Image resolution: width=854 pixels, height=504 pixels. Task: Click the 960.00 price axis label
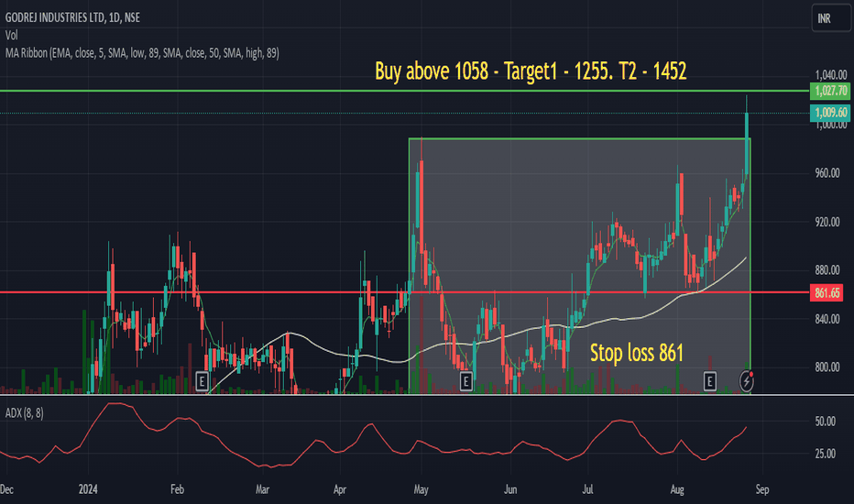point(827,173)
